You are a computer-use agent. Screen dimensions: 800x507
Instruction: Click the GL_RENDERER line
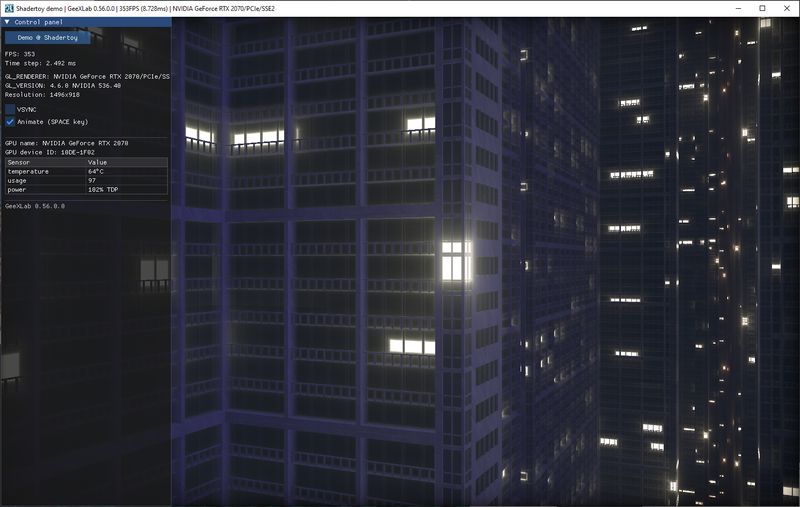pyautogui.click(x=87, y=77)
